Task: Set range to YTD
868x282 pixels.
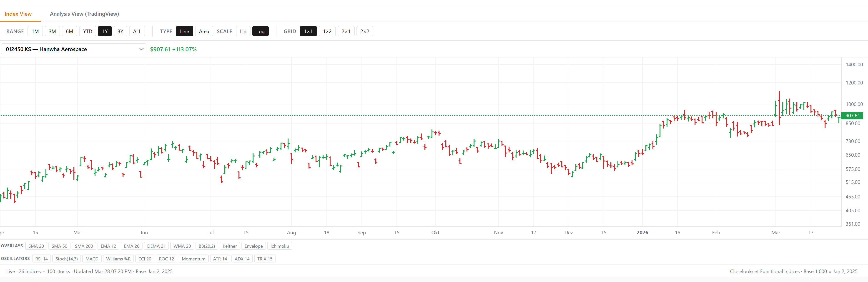Action: point(87,31)
